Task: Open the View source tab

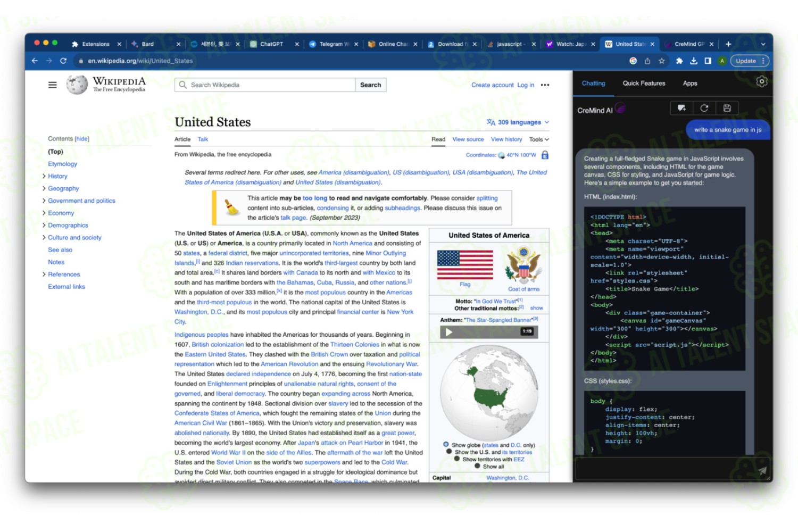Action: pos(468,139)
